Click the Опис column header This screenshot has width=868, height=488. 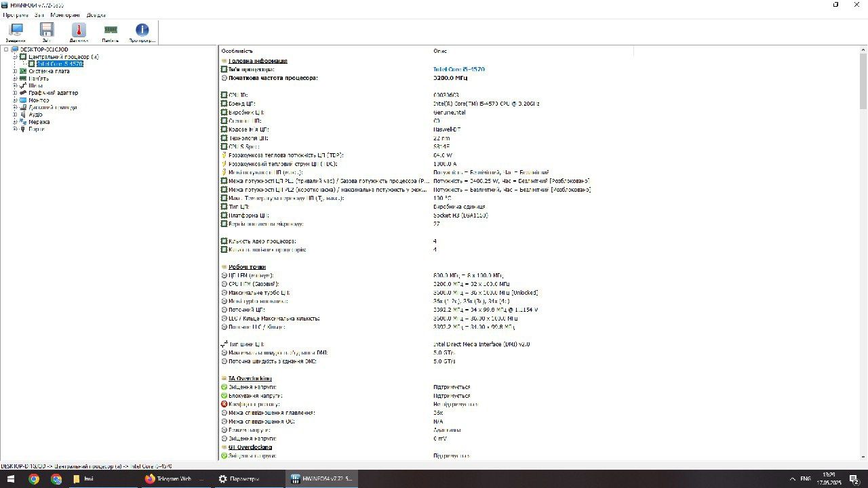click(440, 51)
